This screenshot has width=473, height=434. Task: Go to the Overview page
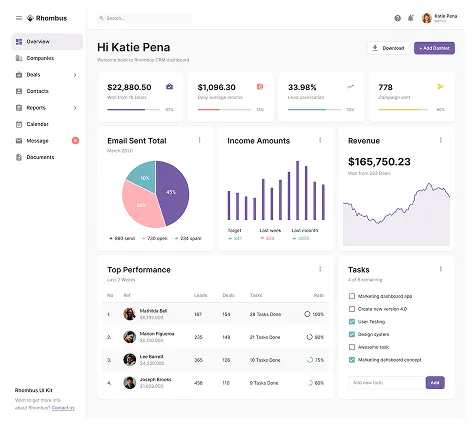[47, 42]
